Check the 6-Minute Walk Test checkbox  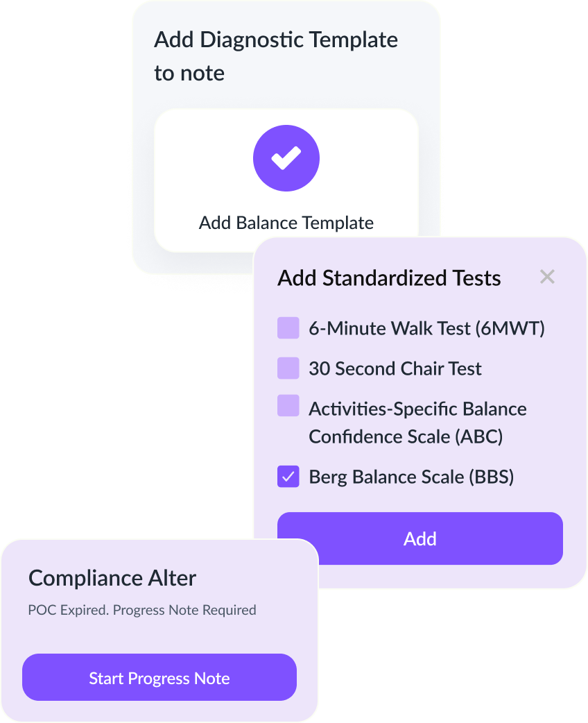coord(288,328)
